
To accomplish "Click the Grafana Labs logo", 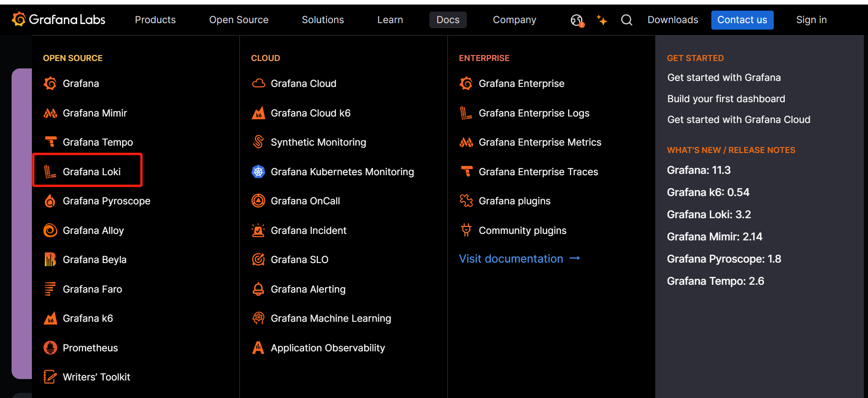I will tap(59, 19).
